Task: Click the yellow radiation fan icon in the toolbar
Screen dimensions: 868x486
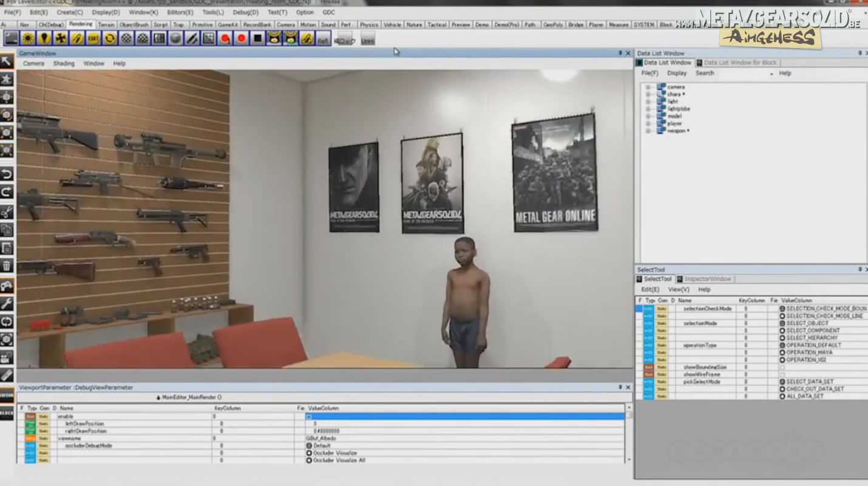Action: (60, 38)
